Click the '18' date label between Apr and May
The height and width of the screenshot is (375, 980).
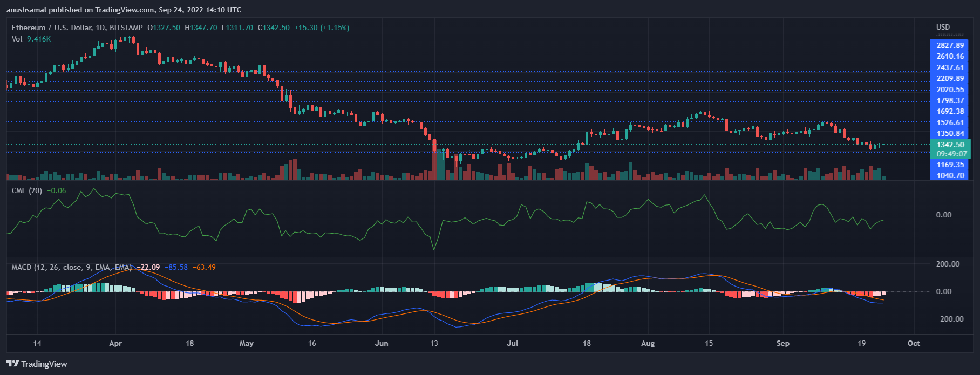[189, 343]
